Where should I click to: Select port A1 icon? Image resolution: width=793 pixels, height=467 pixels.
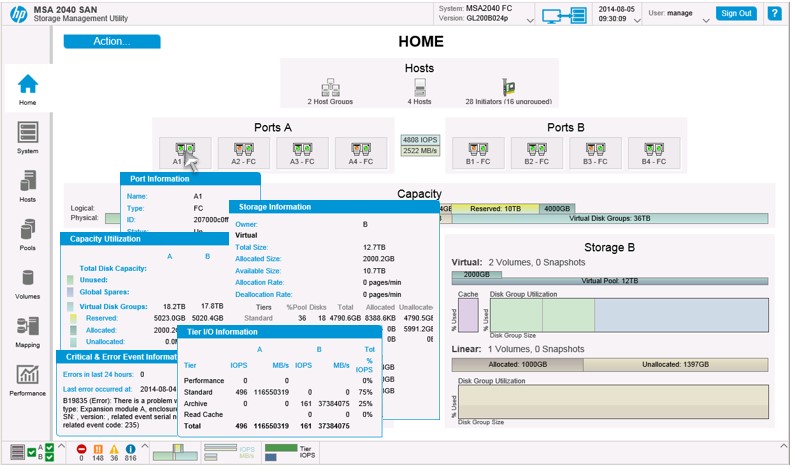tap(185, 149)
